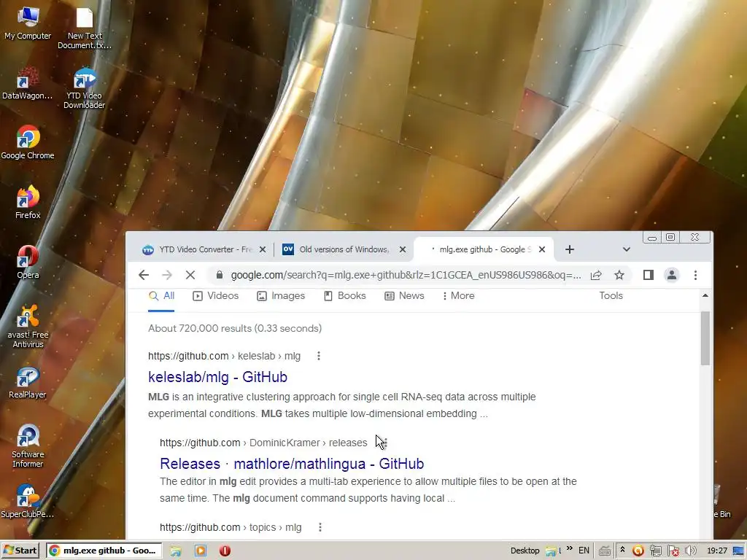Close the YTD Video Converter tab

(263, 249)
